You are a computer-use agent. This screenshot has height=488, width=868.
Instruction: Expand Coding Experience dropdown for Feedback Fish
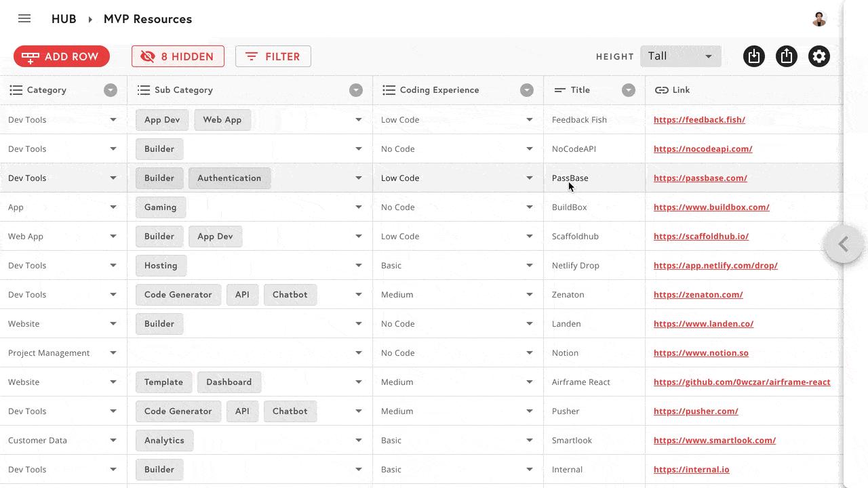530,120
